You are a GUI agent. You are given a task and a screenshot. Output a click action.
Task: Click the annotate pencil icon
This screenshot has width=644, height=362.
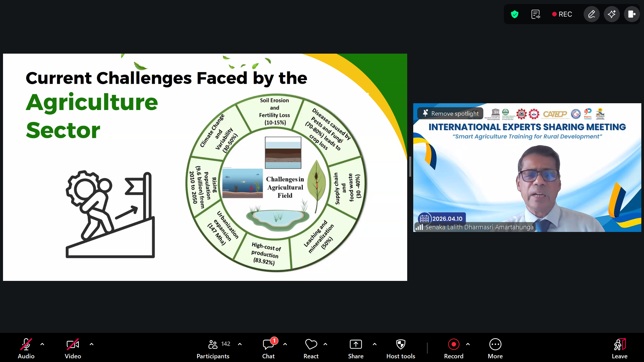pos(591,14)
